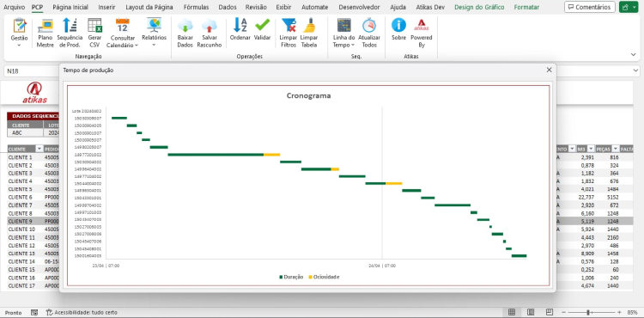Image resolution: width=644 pixels, height=318 pixels.
Task: Open the Plano Mestre icon
Action: pos(46,26)
